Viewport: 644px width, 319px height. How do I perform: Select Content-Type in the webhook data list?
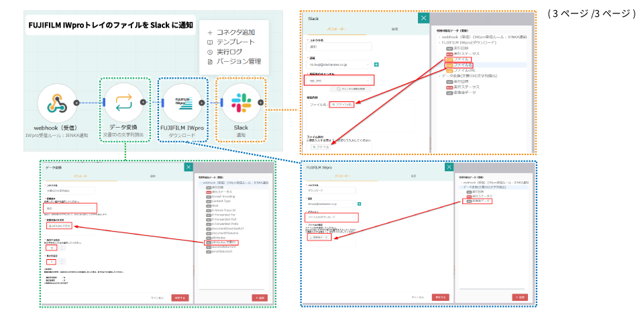coord(218,201)
